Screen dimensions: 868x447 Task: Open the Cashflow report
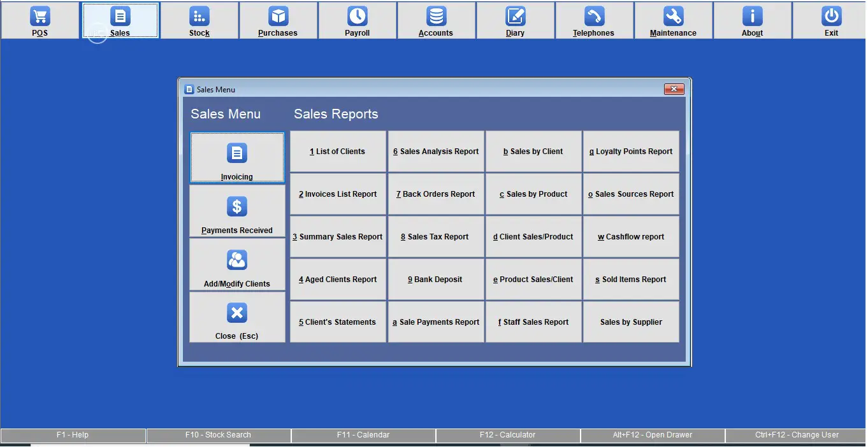coord(631,237)
